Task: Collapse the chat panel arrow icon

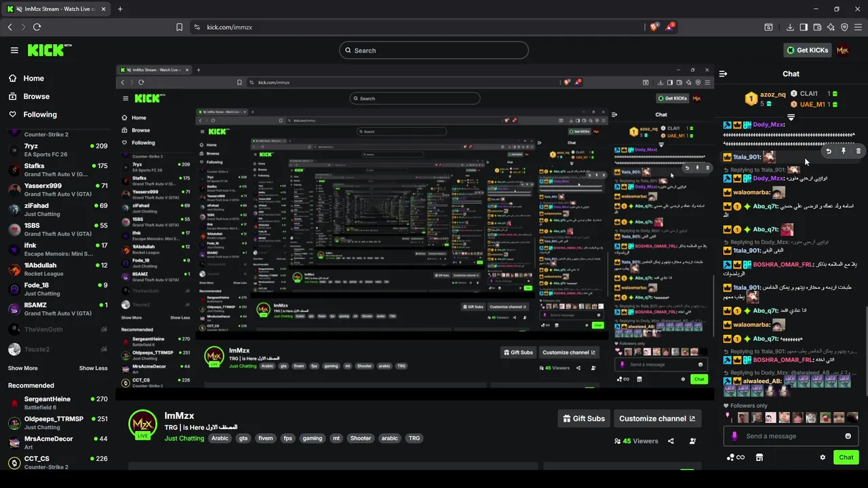Action: (723, 74)
